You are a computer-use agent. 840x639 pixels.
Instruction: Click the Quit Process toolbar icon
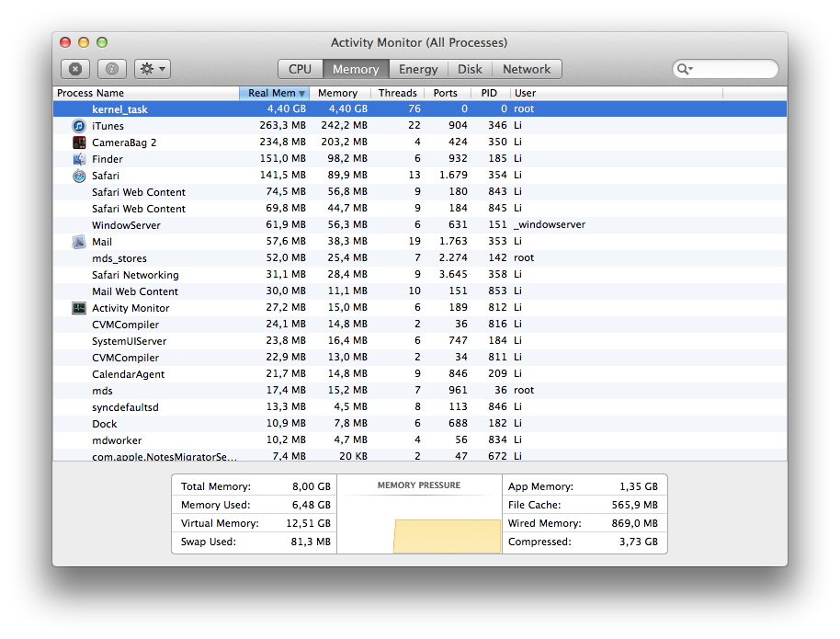[75, 69]
